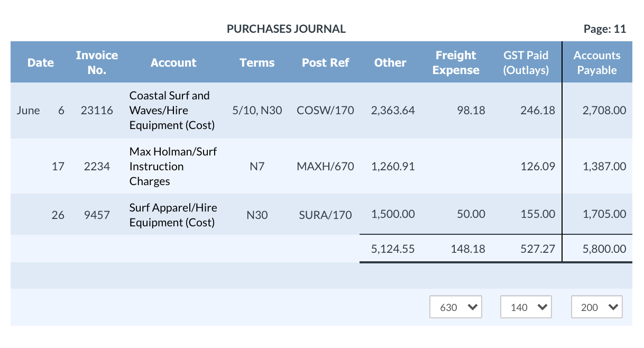Click accounts payable amount 1,387.00
The image size is (644, 348).
click(604, 167)
